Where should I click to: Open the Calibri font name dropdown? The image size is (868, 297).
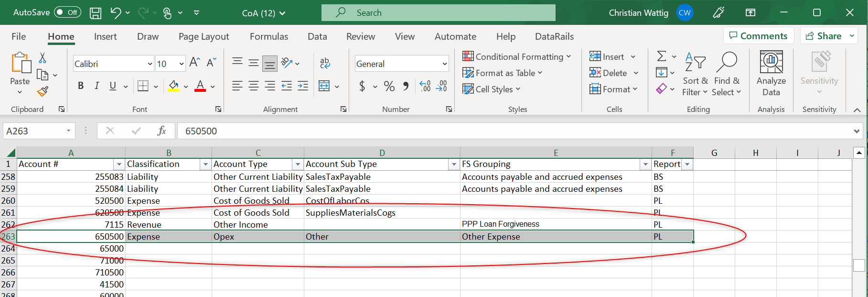[150, 64]
